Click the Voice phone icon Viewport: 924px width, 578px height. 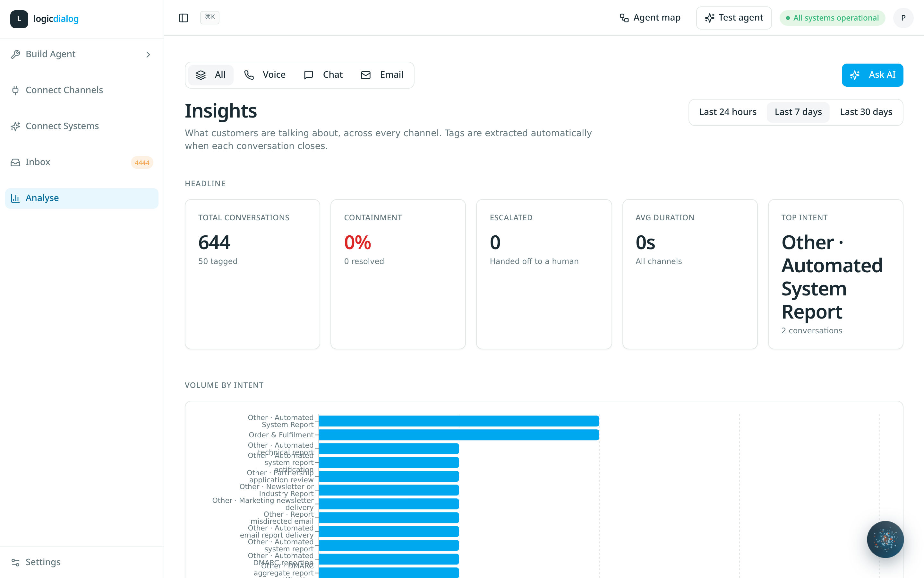point(249,75)
